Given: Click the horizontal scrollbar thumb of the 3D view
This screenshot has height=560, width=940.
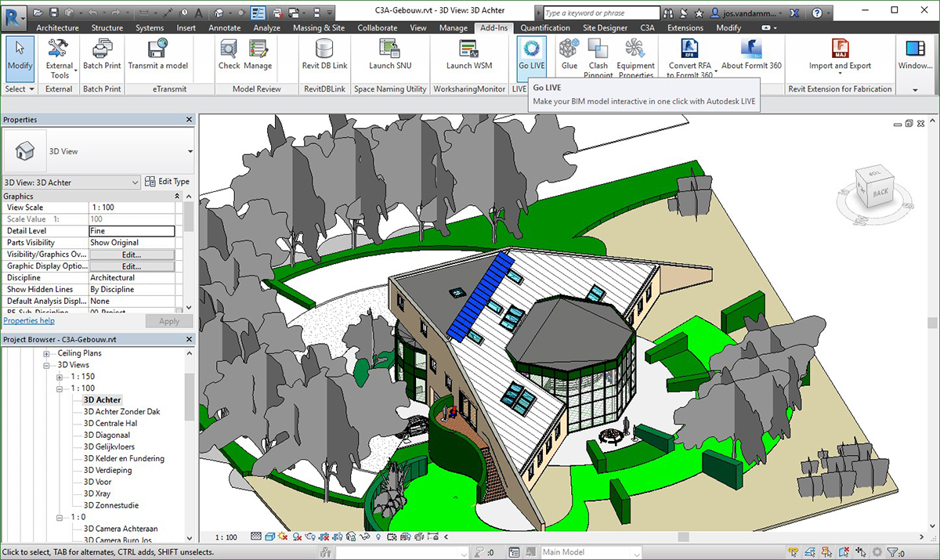Looking at the screenshot, I should pyautogui.click(x=683, y=537).
